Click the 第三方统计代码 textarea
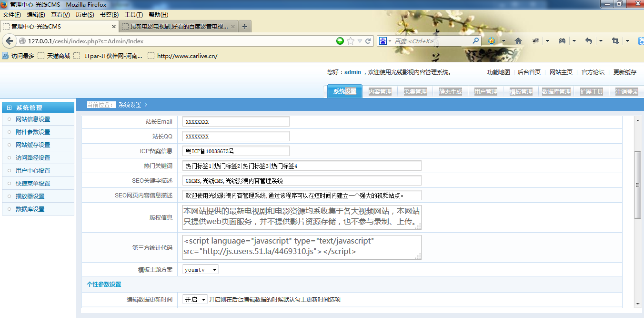644x323 pixels. coord(302,247)
